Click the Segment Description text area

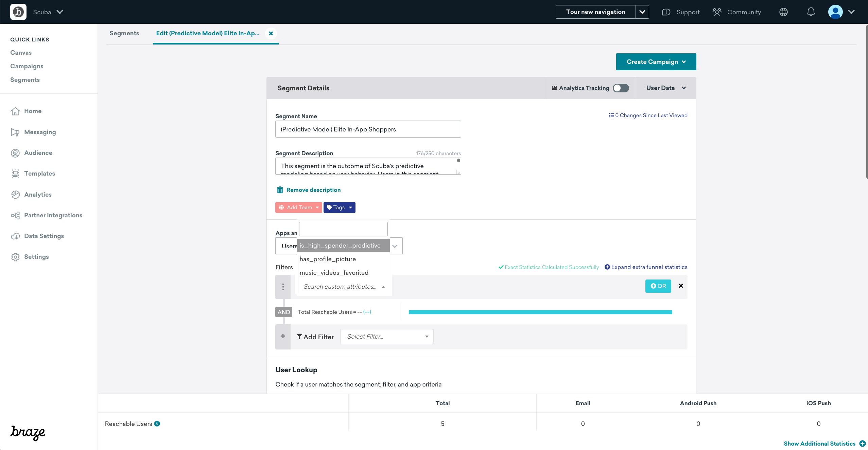[368, 166]
